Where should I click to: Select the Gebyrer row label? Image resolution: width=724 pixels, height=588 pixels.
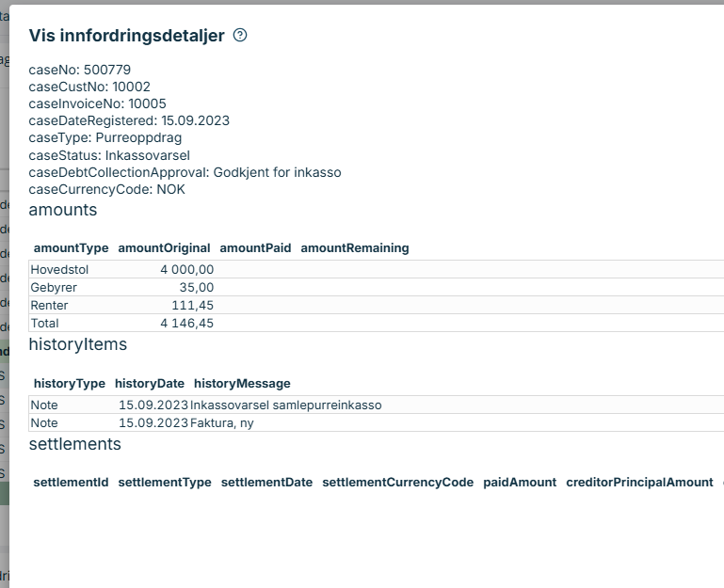[54, 288]
